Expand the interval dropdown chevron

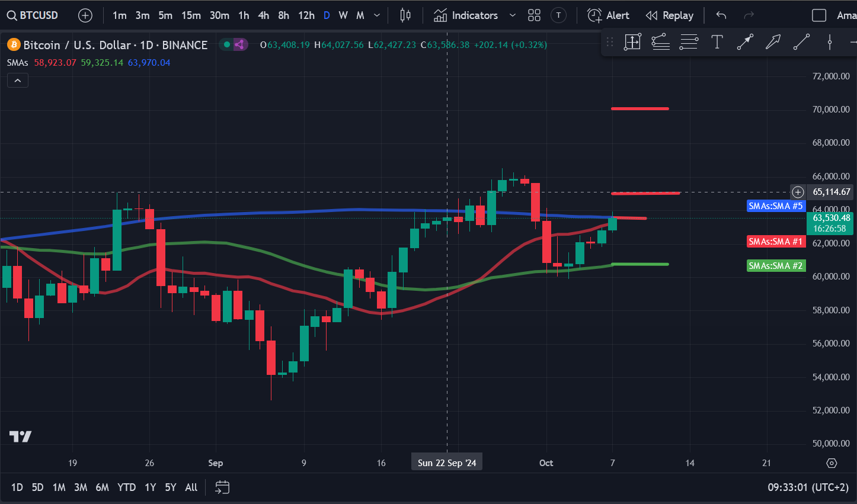point(377,15)
